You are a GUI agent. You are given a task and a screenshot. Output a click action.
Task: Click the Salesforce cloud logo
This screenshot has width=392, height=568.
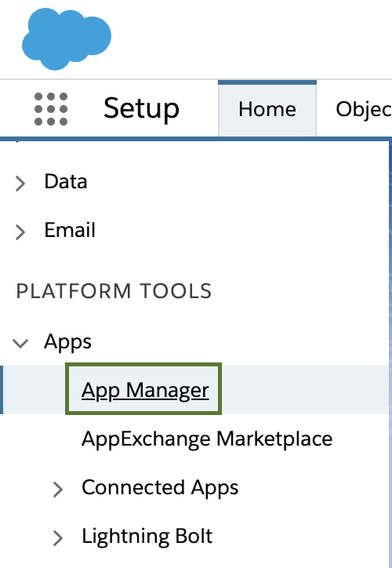67,38
